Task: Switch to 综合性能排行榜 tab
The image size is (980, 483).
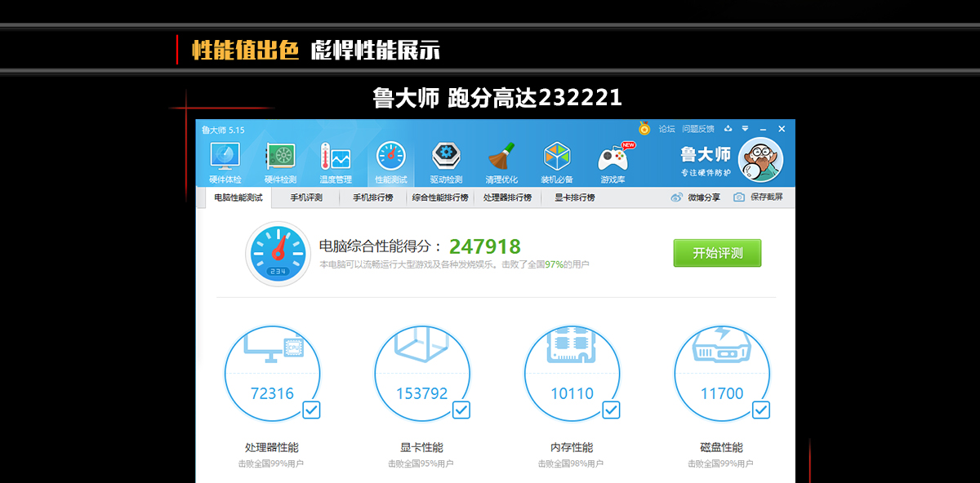Action: [440, 197]
